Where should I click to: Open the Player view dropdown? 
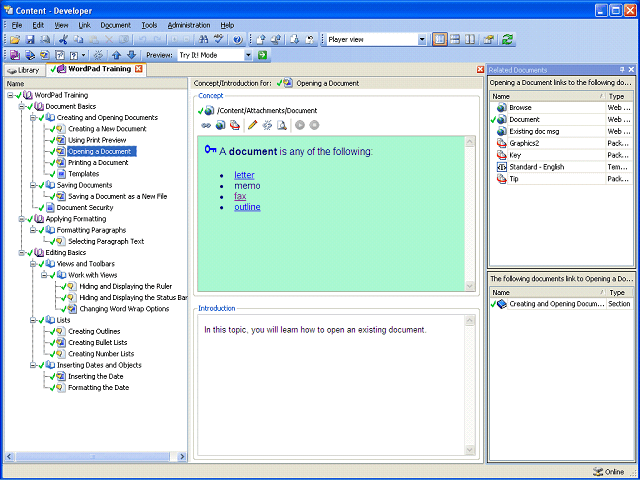(422, 40)
